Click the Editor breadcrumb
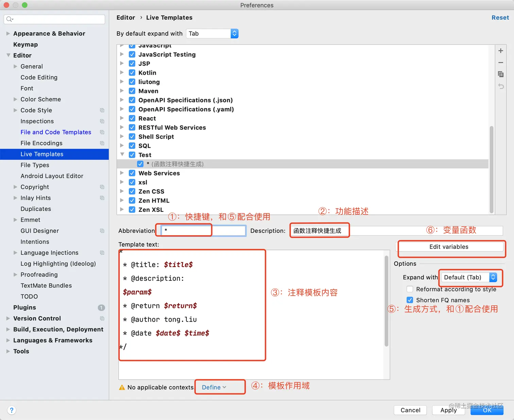Image resolution: width=514 pixels, height=420 pixels. click(126, 18)
